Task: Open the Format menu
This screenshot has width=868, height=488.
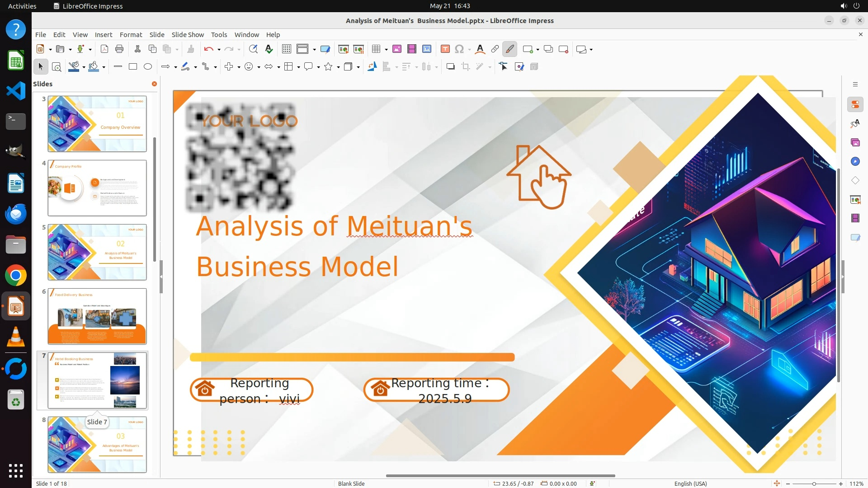Action: tap(131, 35)
